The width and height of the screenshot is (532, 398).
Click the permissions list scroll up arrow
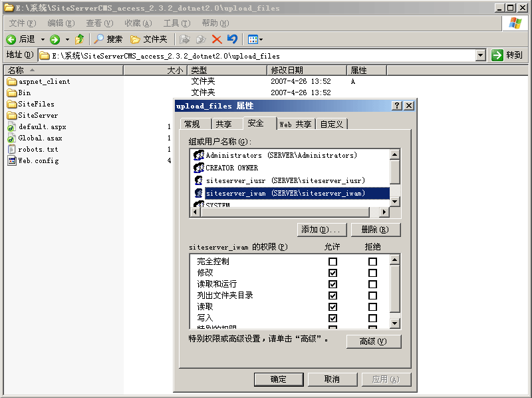pos(394,260)
